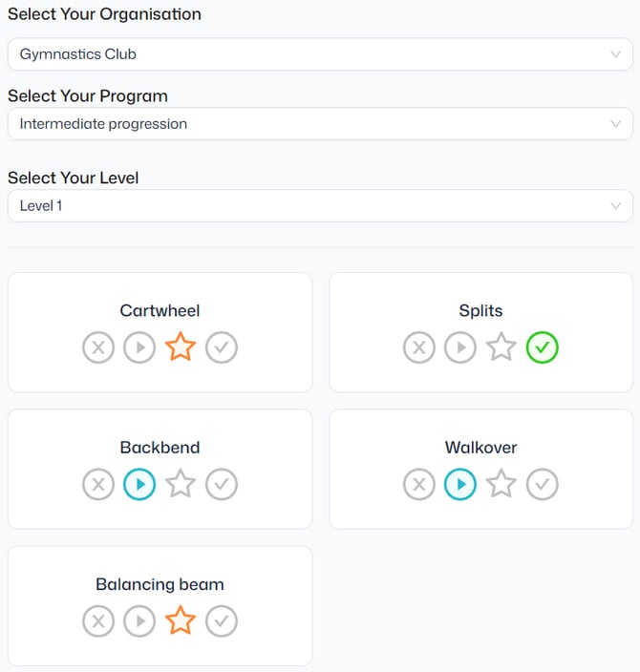Click the X icon under Balancing beam
This screenshot has width=640, height=672.
coord(98,621)
